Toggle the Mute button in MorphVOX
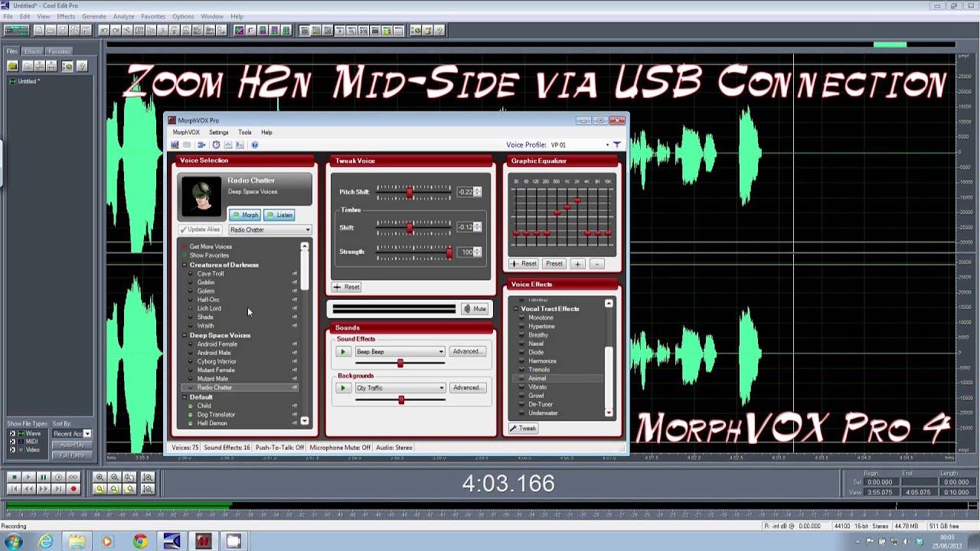The width and height of the screenshot is (980, 551). coord(475,308)
